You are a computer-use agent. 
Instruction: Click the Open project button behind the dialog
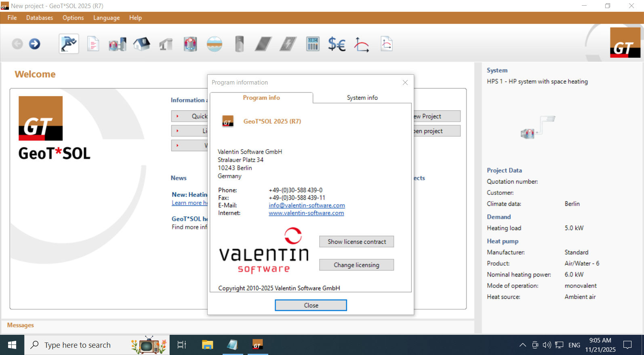436,131
